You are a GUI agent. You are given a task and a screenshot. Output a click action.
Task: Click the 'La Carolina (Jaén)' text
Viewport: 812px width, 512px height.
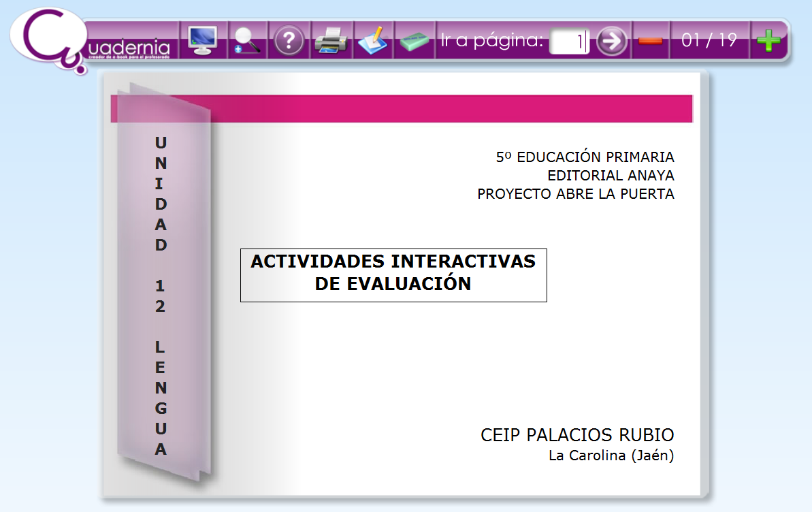pos(611,455)
